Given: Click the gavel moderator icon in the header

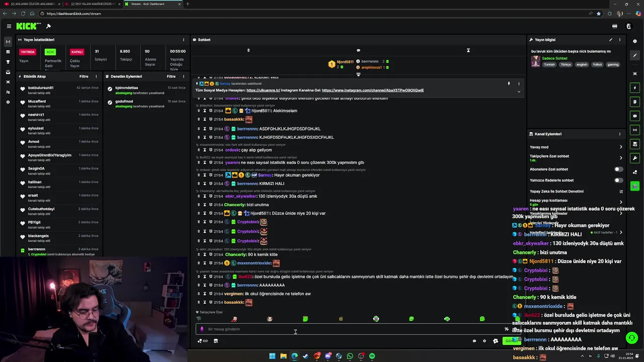Looking at the screenshot, I should (x=48, y=26).
